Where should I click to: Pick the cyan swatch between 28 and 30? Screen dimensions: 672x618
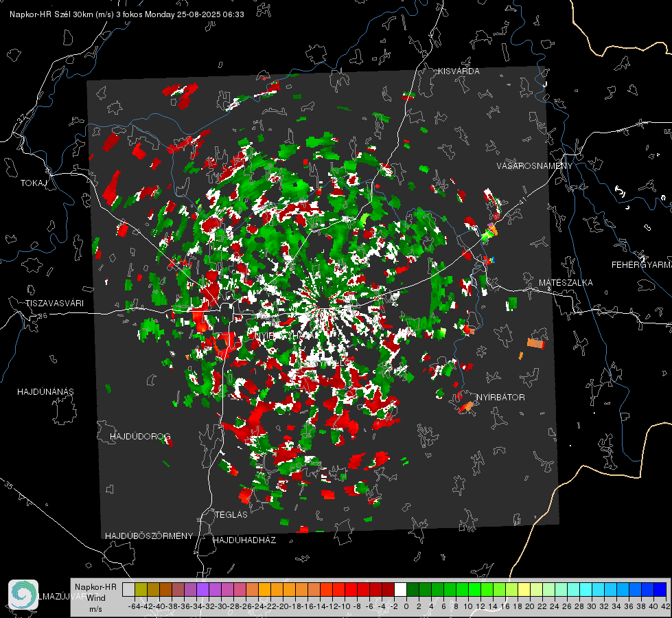586,589
